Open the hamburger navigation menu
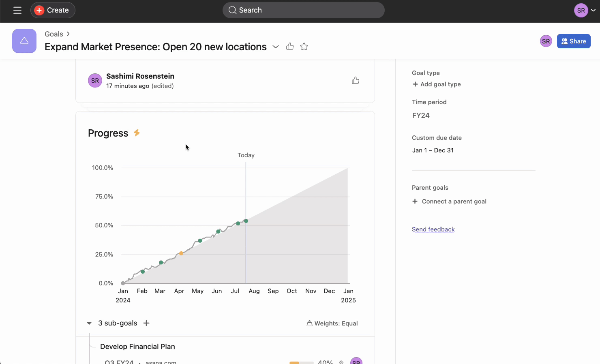The height and width of the screenshot is (364, 600). (17, 10)
